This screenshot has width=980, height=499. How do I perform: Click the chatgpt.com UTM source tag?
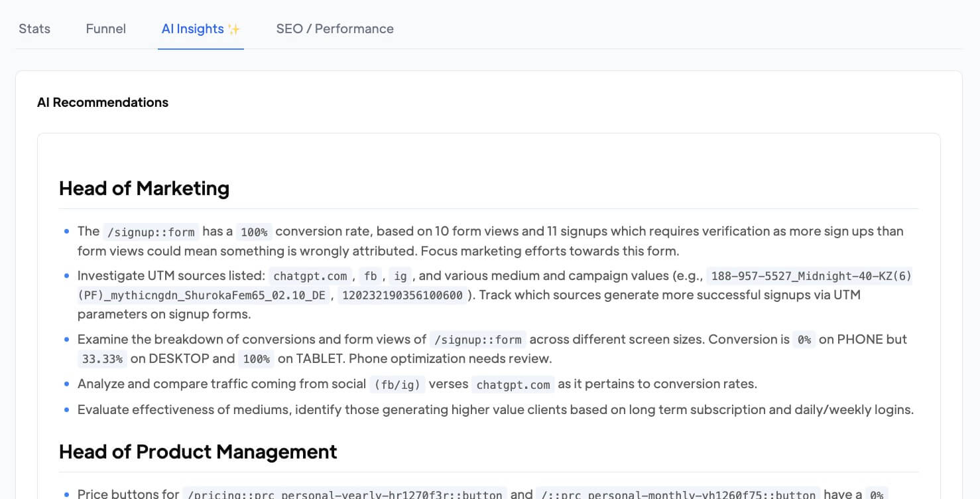pos(310,275)
